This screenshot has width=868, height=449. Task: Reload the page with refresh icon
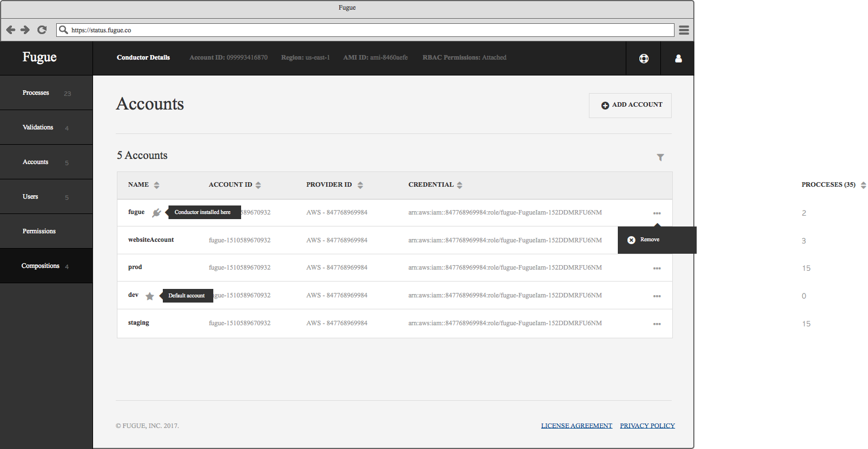[x=41, y=30]
